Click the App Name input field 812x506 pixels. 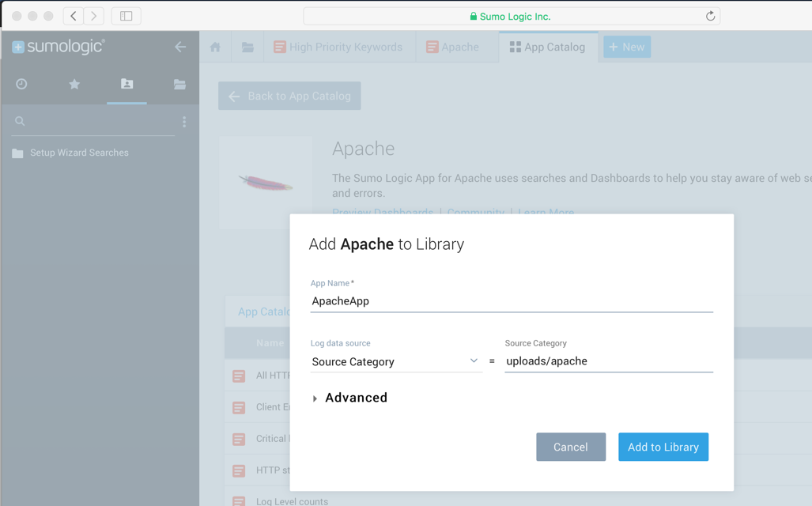coord(511,301)
